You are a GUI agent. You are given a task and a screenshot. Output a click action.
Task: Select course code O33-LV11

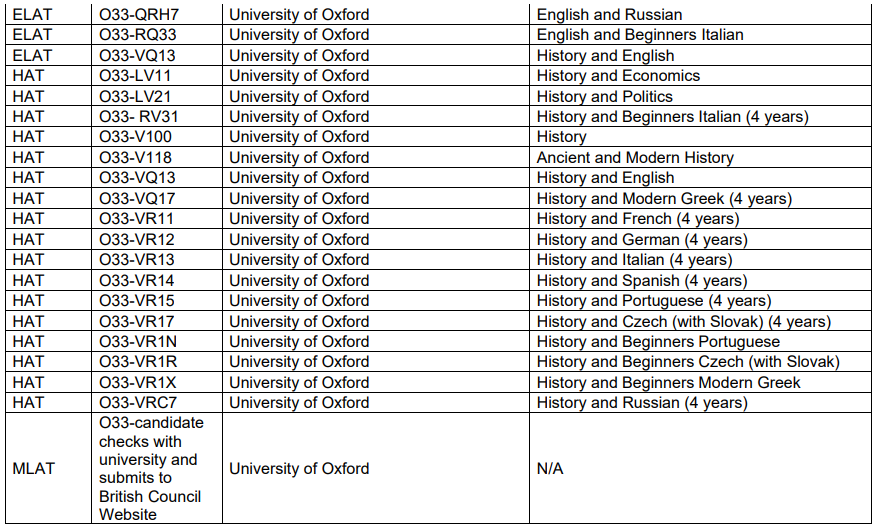[x=135, y=75]
